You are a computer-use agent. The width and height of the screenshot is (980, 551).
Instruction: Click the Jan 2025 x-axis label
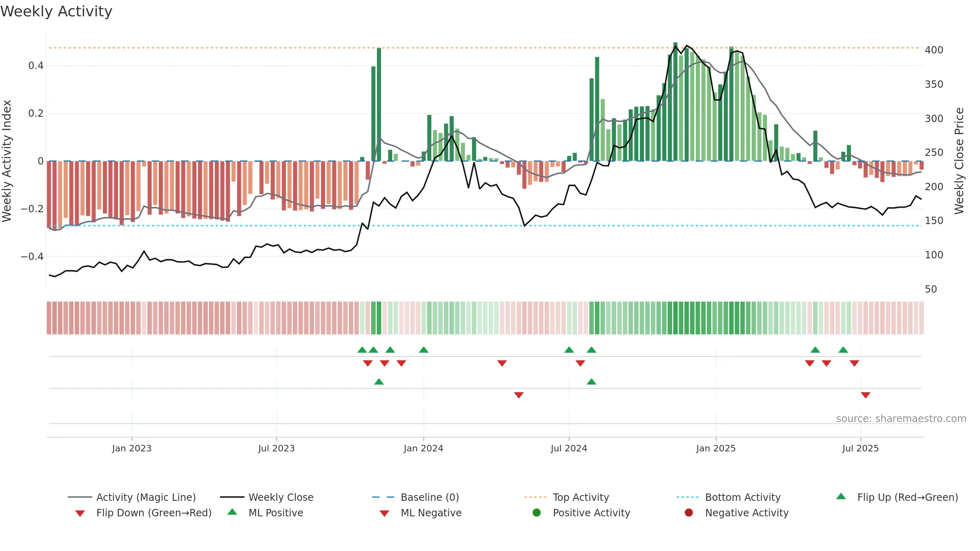click(x=716, y=448)
